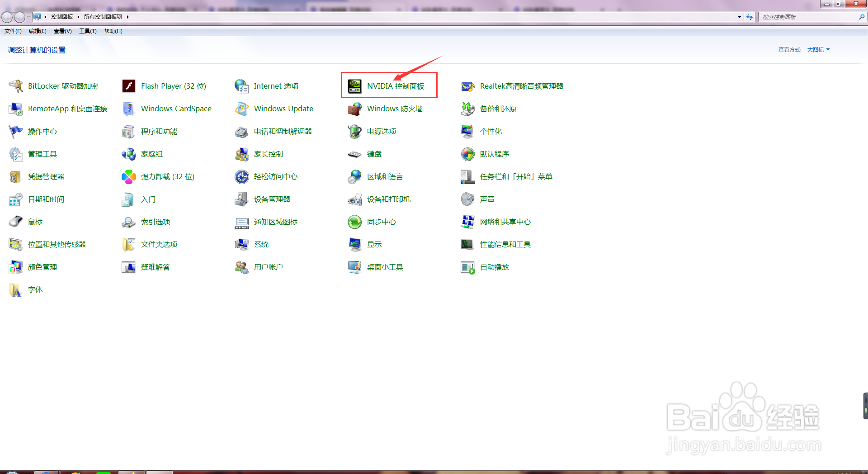Open the Windows 防火墙 brick wall icon
The image size is (868, 474).
(x=355, y=109)
